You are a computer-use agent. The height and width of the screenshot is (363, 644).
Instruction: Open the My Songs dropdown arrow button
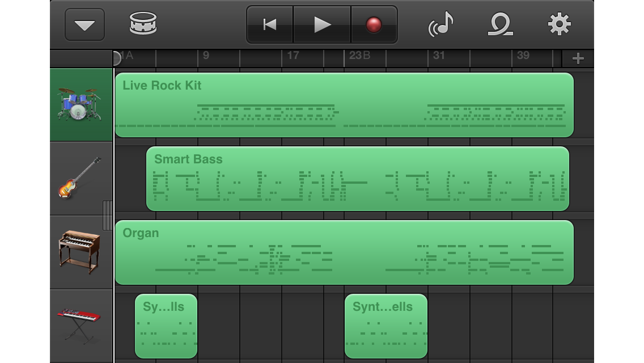point(84,24)
